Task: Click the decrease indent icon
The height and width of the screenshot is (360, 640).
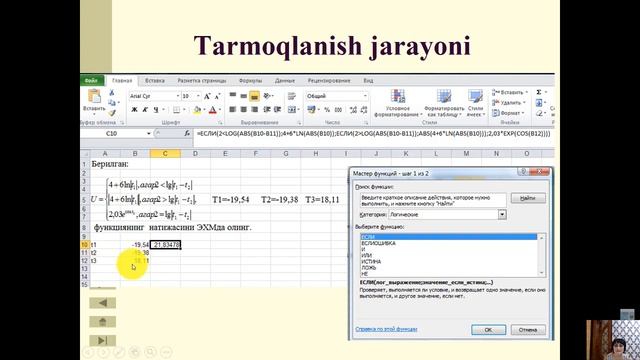Action: (x=267, y=109)
